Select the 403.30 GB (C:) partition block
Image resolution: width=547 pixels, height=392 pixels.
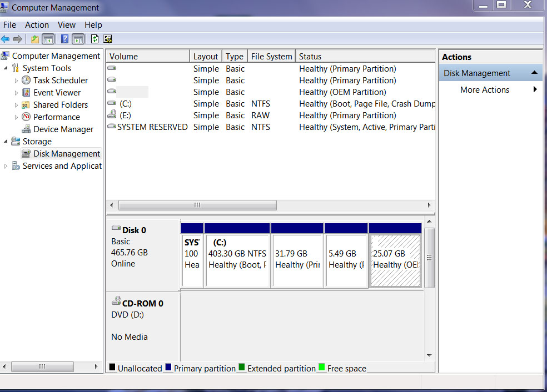coord(237,260)
